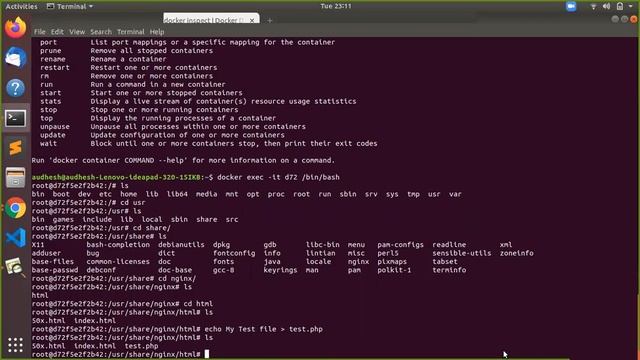Click 'common-licenses' in directory listing
This screenshot has height=360, width=640.
[118, 262]
